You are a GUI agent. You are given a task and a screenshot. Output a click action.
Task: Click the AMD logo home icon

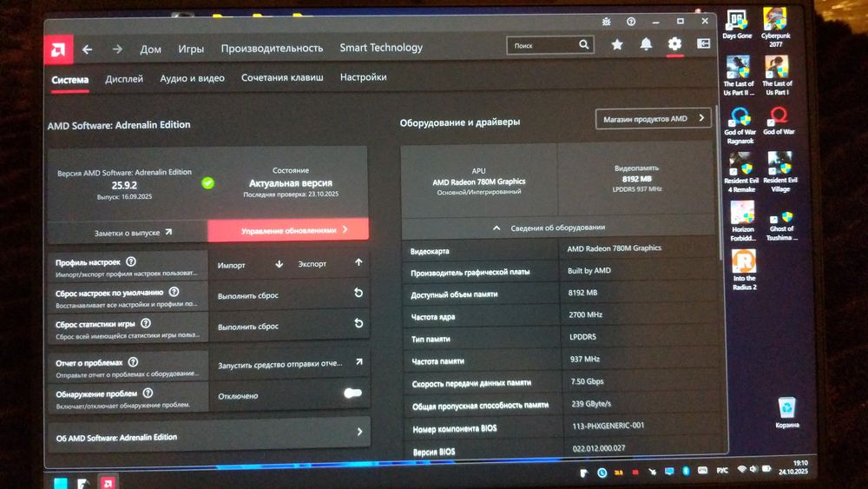click(58, 50)
